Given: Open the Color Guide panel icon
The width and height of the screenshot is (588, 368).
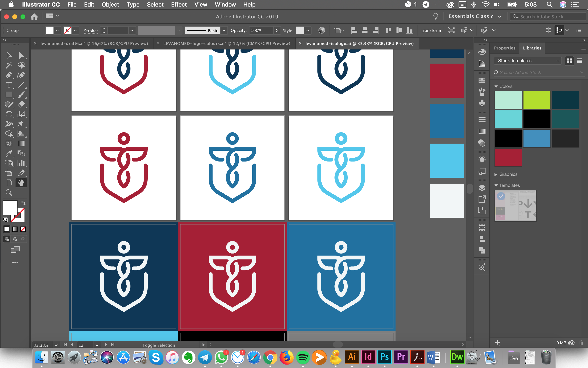Looking at the screenshot, I should tap(482, 64).
